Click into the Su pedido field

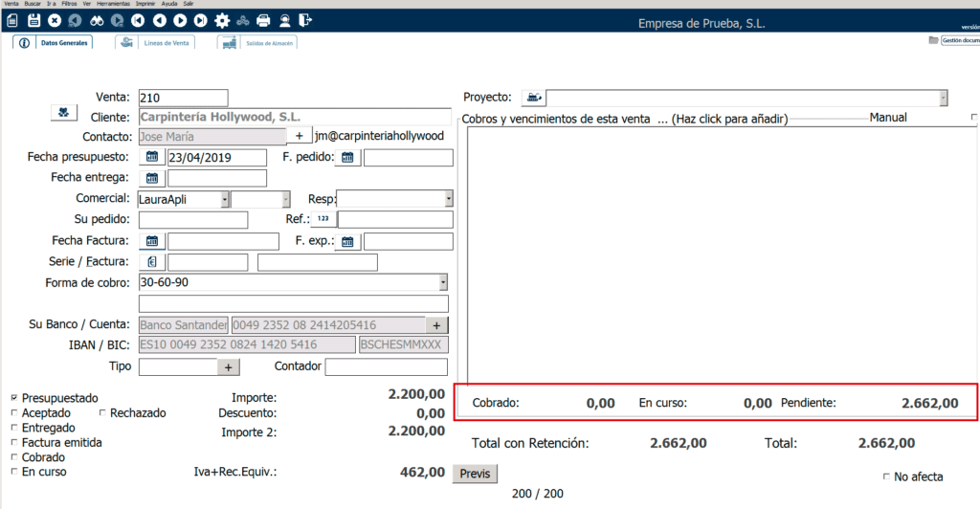tap(192, 220)
